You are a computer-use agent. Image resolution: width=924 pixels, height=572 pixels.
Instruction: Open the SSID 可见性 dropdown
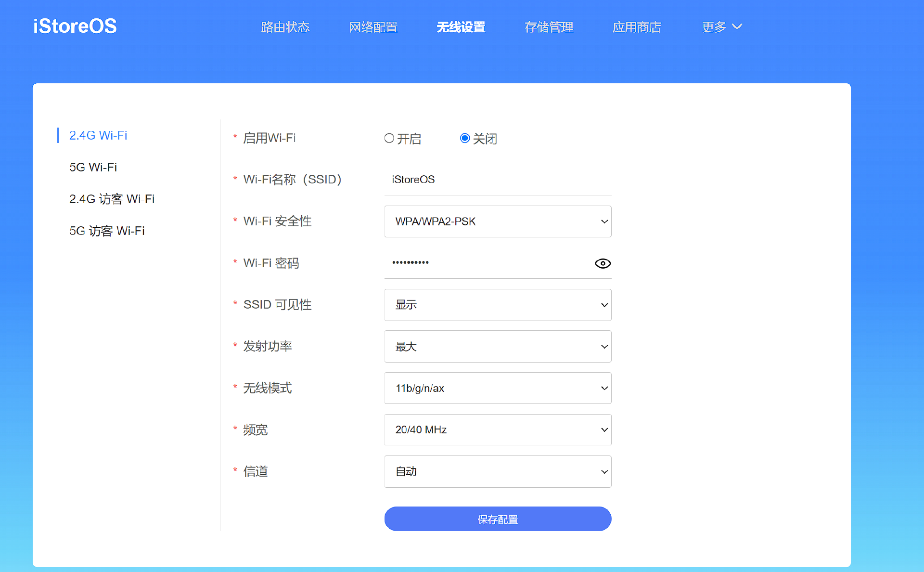pos(498,304)
